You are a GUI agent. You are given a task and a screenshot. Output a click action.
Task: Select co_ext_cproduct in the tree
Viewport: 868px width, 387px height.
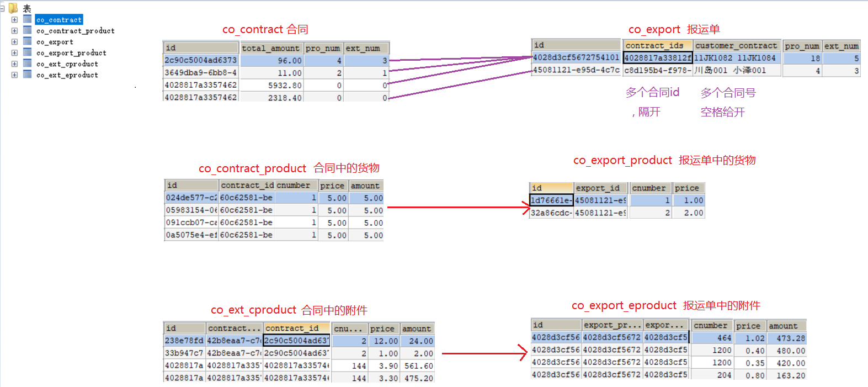pos(67,64)
